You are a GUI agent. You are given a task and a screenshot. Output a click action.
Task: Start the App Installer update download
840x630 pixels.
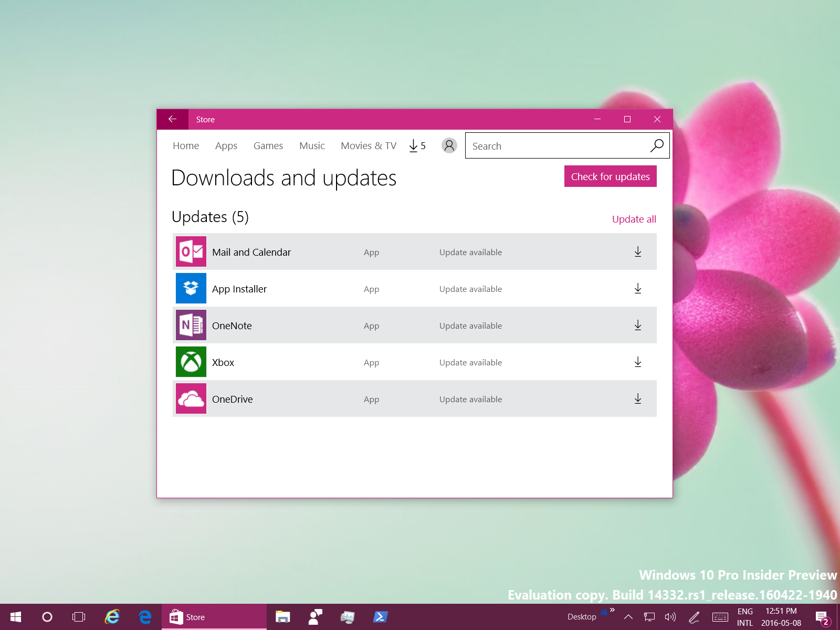(637, 289)
